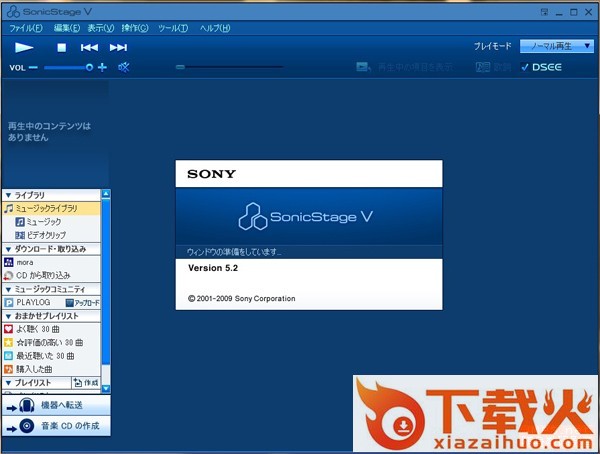Lower volume with the minus icon

tap(33, 68)
